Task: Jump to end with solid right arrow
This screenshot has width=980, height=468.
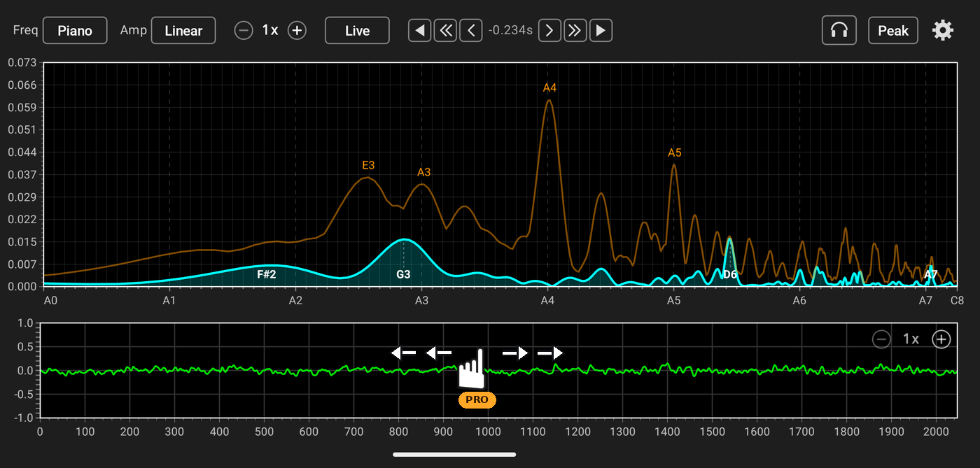Action: click(x=601, y=31)
